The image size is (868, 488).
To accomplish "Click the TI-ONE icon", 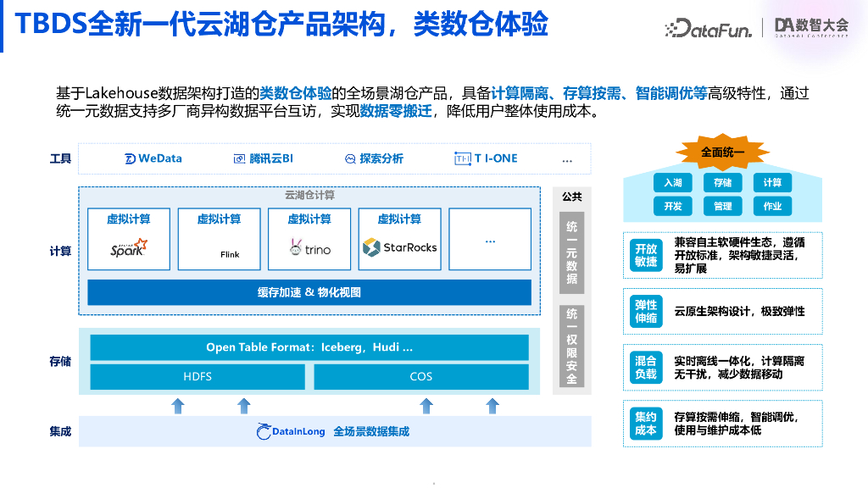I will click(462, 158).
